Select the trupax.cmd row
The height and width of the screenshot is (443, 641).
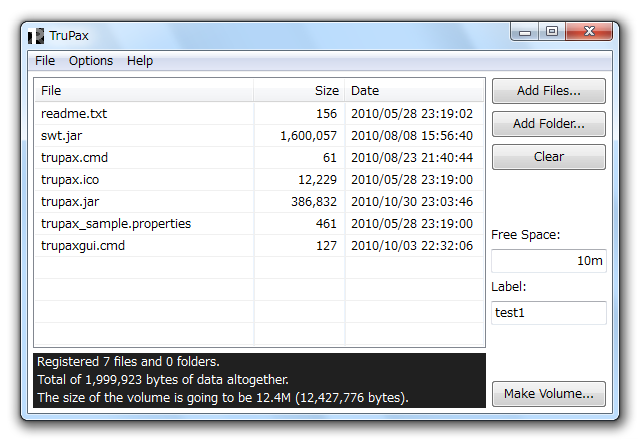[259, 158]
